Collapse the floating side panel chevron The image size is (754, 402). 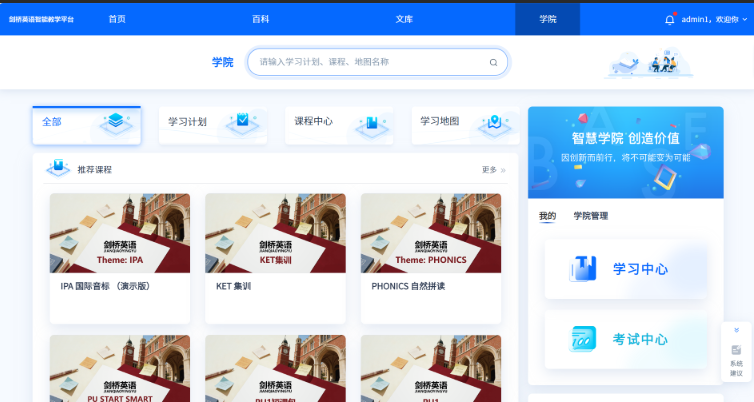736,330
